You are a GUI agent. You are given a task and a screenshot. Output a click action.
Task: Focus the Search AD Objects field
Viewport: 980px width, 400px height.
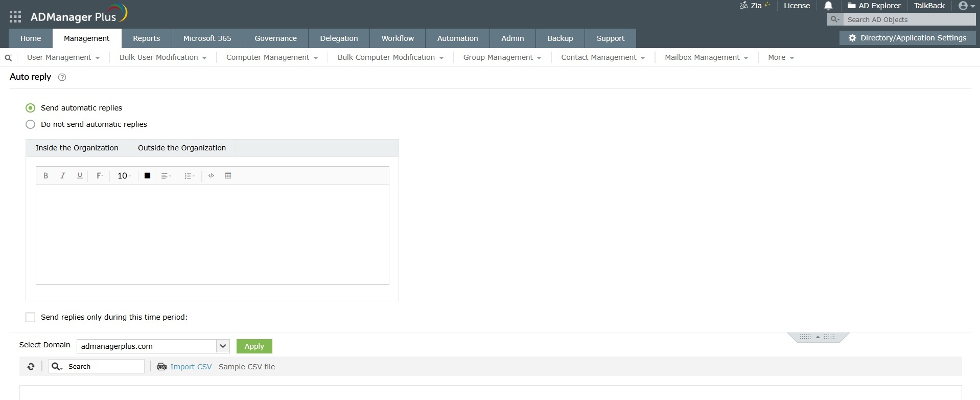(908, 19)
